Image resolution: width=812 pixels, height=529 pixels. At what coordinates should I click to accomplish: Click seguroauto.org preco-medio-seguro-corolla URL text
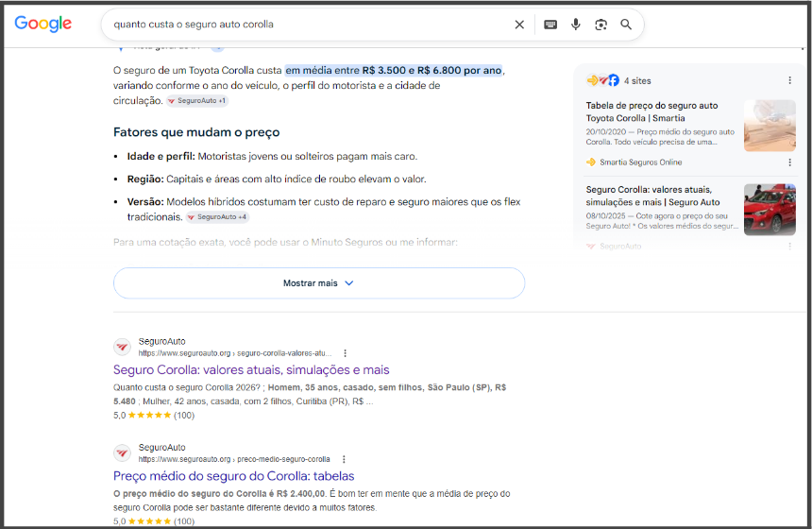pos(234,460)
